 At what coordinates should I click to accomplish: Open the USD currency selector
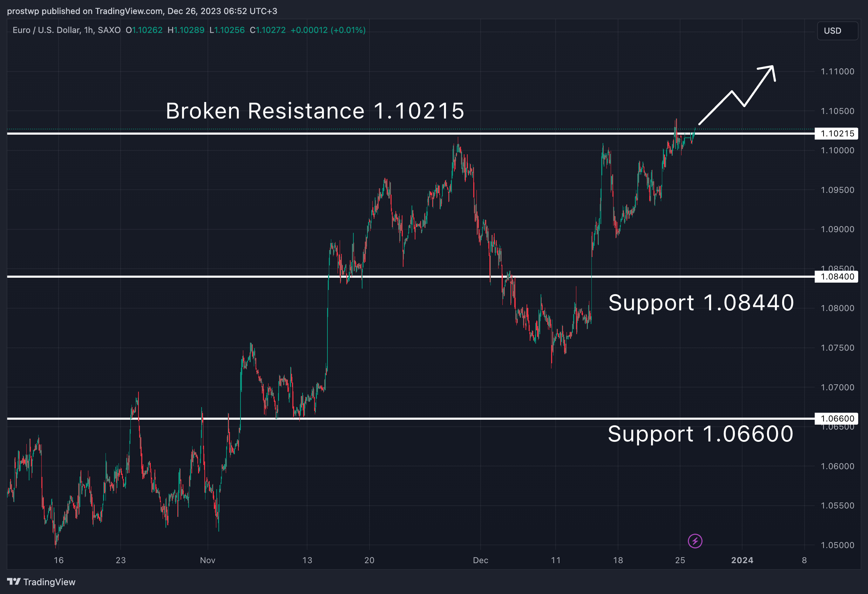(x=838, y=31)
